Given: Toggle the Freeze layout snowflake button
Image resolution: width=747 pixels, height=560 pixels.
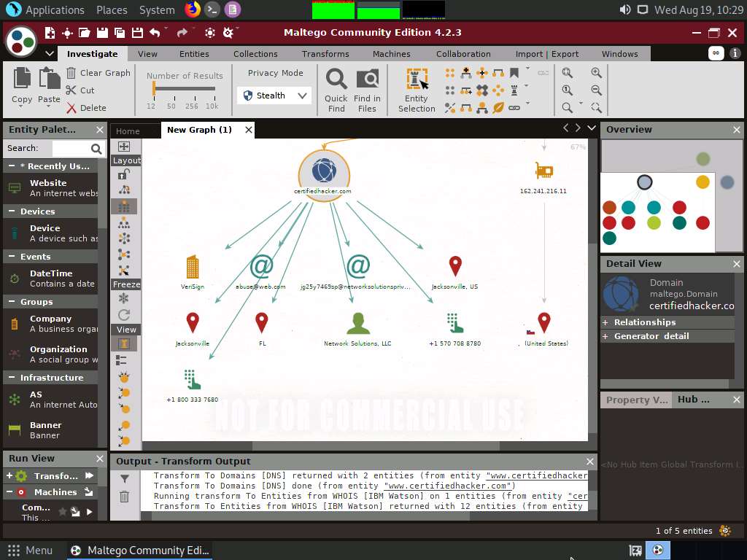Looking at the screenshot, I should click(124, 298).
